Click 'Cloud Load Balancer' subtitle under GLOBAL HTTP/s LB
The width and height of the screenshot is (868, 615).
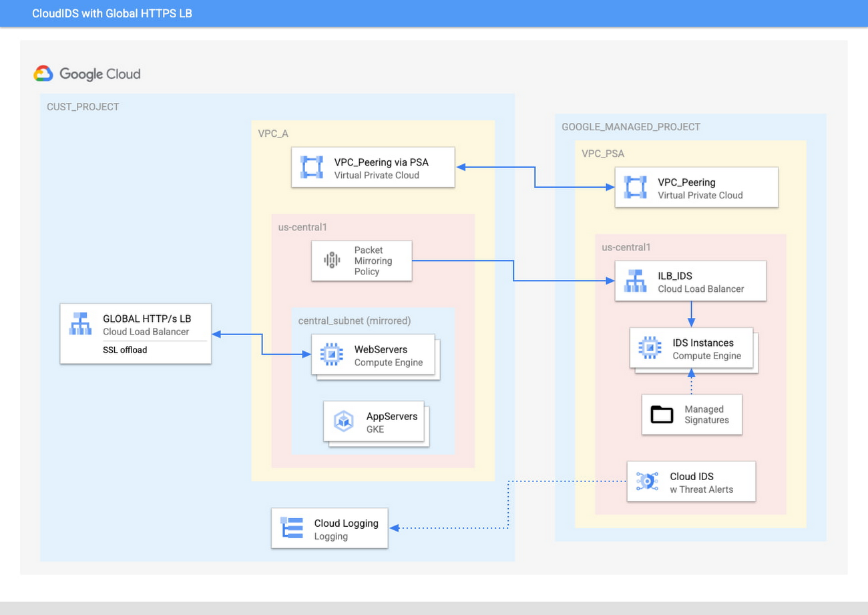tap(146, 332)
